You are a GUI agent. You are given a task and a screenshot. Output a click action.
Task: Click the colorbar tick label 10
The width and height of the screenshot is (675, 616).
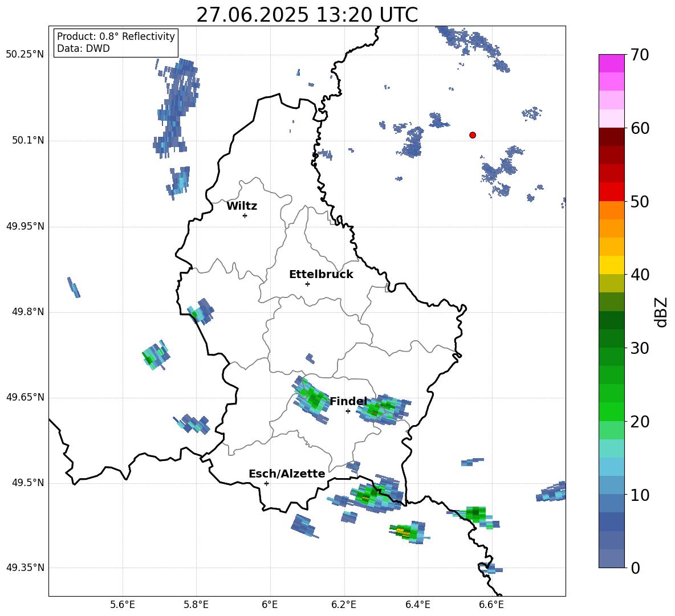(640, 495)
